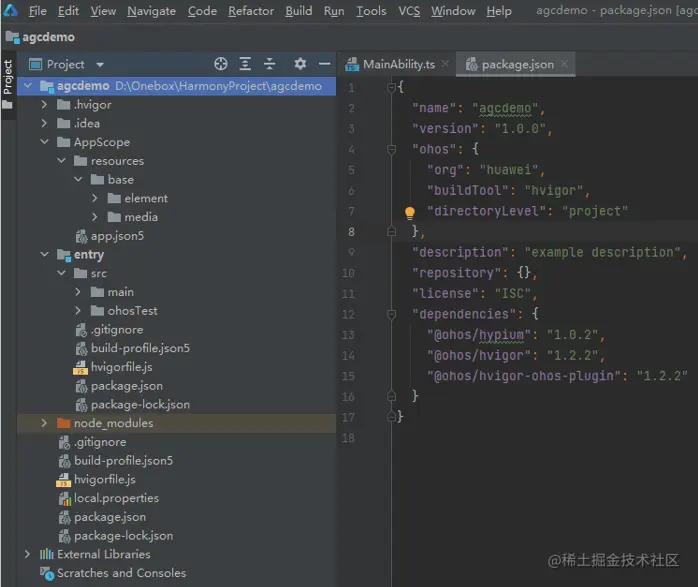Viewport: 698px width, 587px height.
Task: Expand the node_modules folder
Action: pyautogui.click(x=44, y=423)
